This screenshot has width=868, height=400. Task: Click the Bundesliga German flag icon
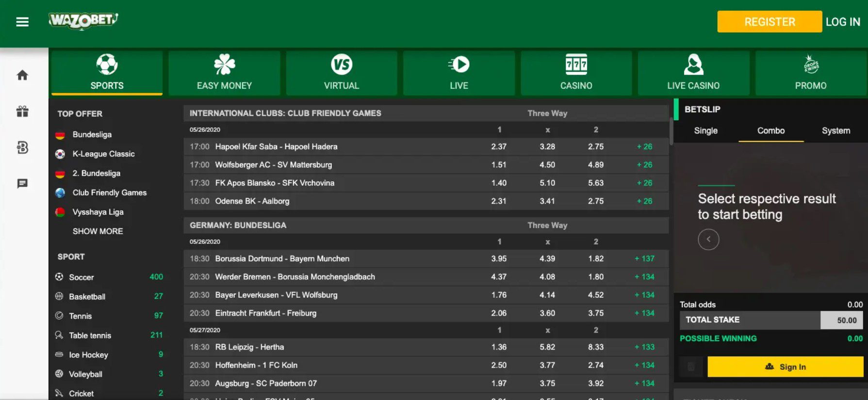click(60, 135)
